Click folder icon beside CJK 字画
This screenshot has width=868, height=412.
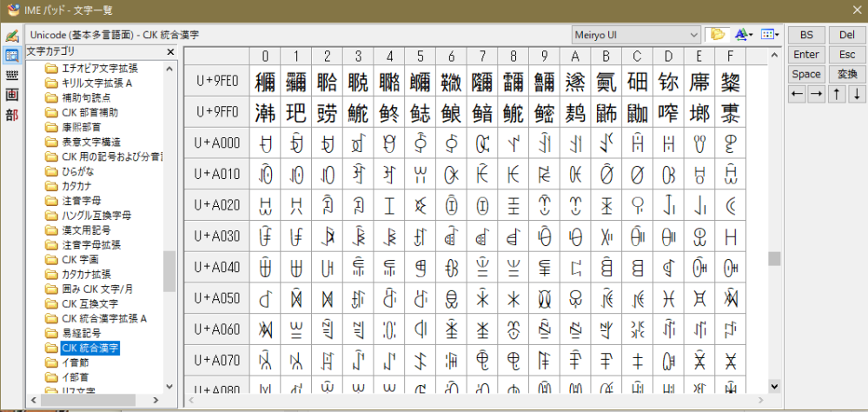(51, 259)
